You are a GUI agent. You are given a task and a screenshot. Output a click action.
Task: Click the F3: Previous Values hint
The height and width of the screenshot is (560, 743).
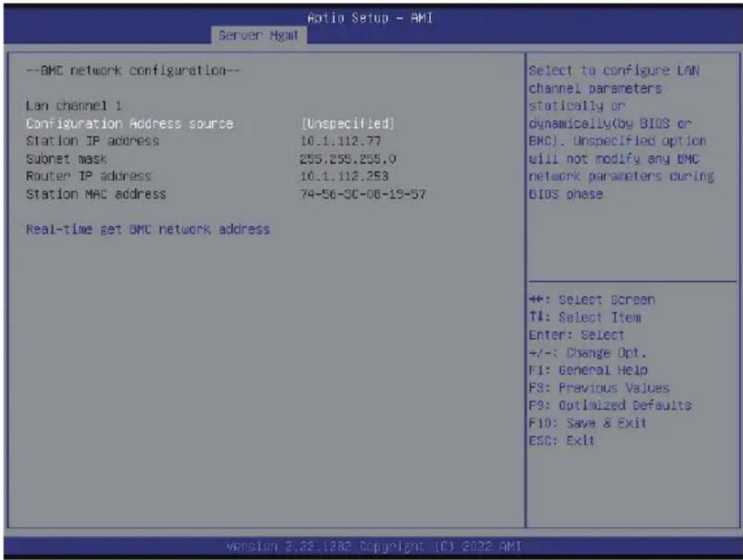tap(599, 388)
